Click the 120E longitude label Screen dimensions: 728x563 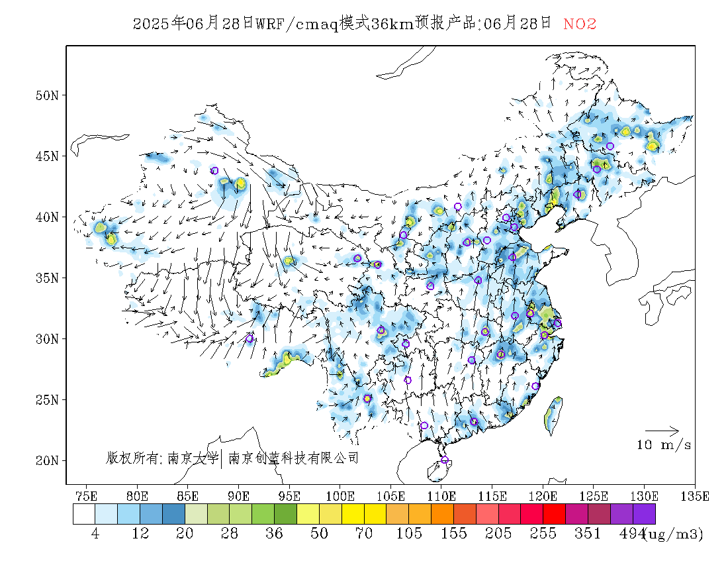coord(543,496)
